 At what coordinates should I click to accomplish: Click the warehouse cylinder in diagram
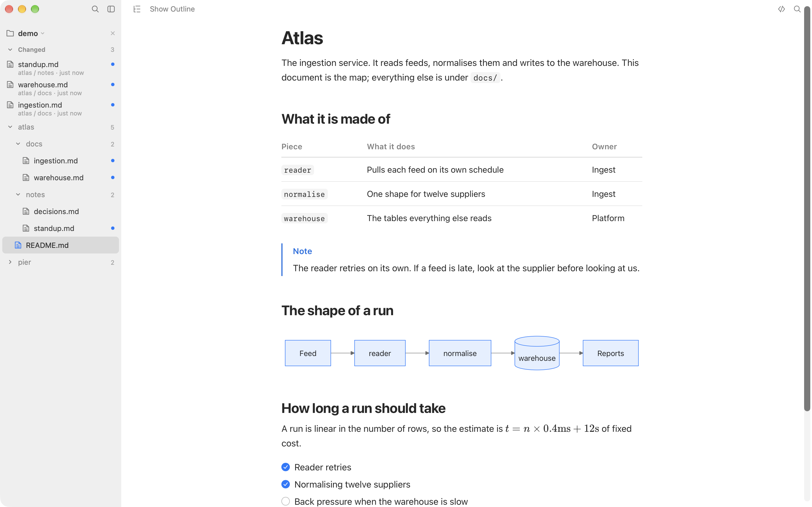click(537, 353)
